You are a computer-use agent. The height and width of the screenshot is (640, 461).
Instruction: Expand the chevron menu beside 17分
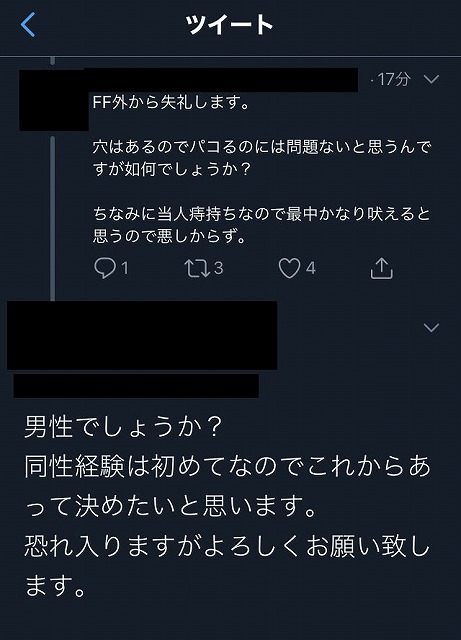click(431, 79)
